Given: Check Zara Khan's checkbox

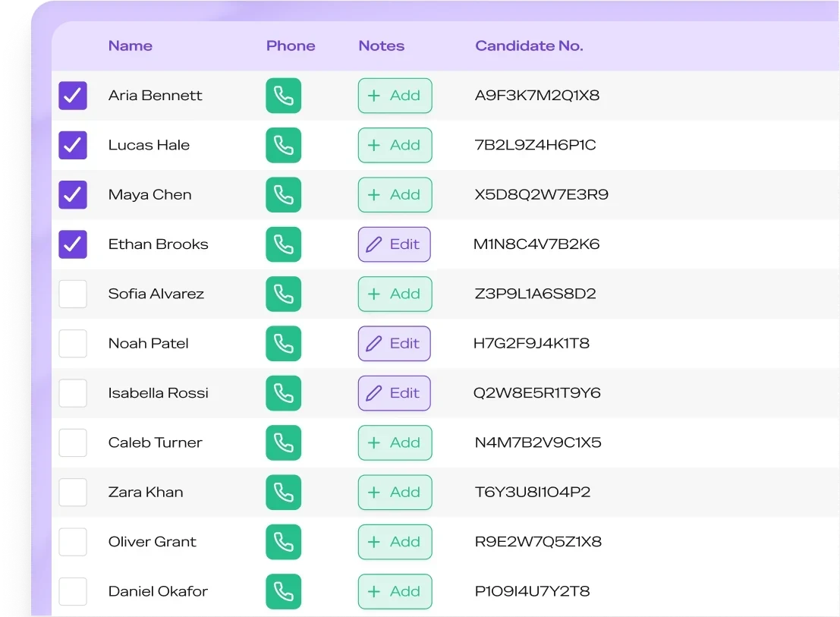Looking at the screenshot, I should (x=73, y=493).
